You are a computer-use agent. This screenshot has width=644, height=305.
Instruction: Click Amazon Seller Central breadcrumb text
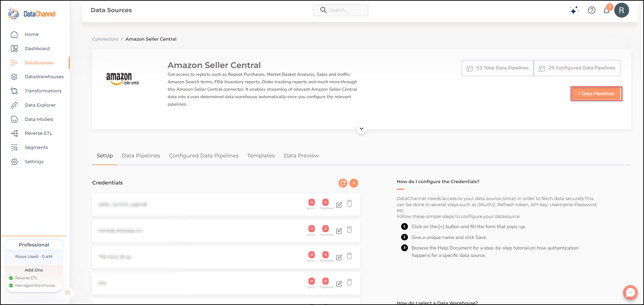point(151,39)
